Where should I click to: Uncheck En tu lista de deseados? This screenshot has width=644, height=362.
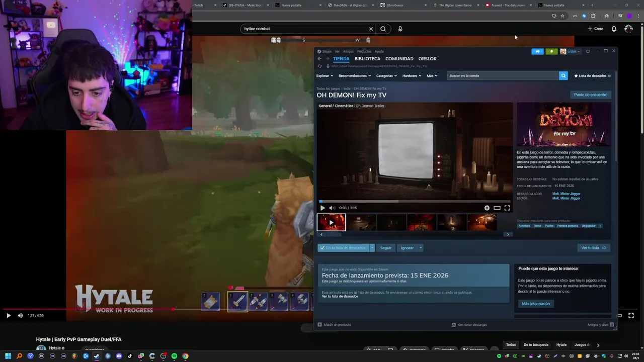tap(344, 248)
